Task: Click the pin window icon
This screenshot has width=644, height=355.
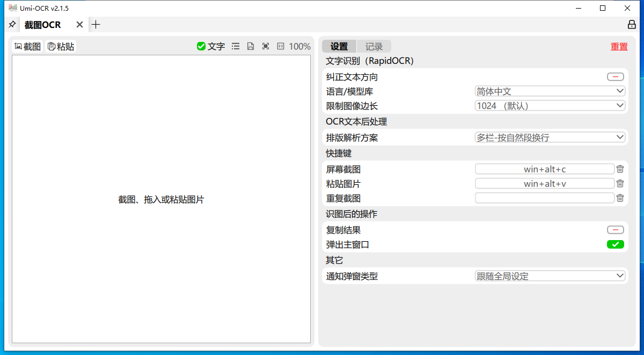Action: [12, 25]
